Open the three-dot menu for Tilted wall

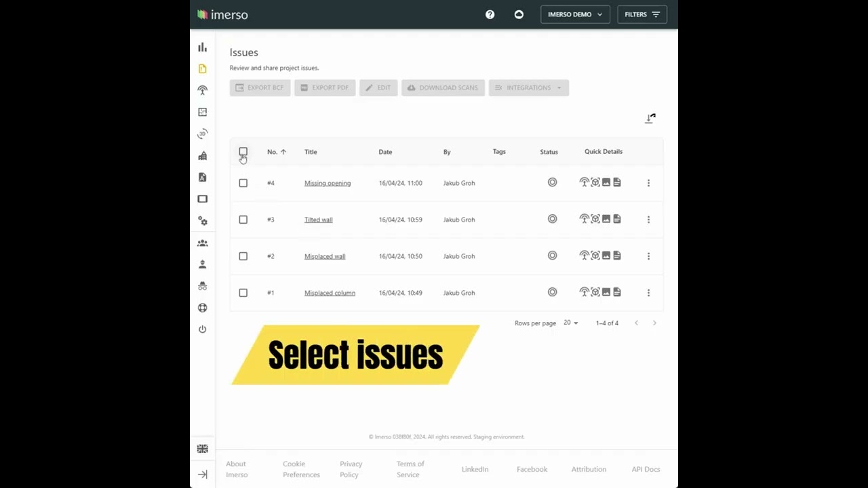648,220
